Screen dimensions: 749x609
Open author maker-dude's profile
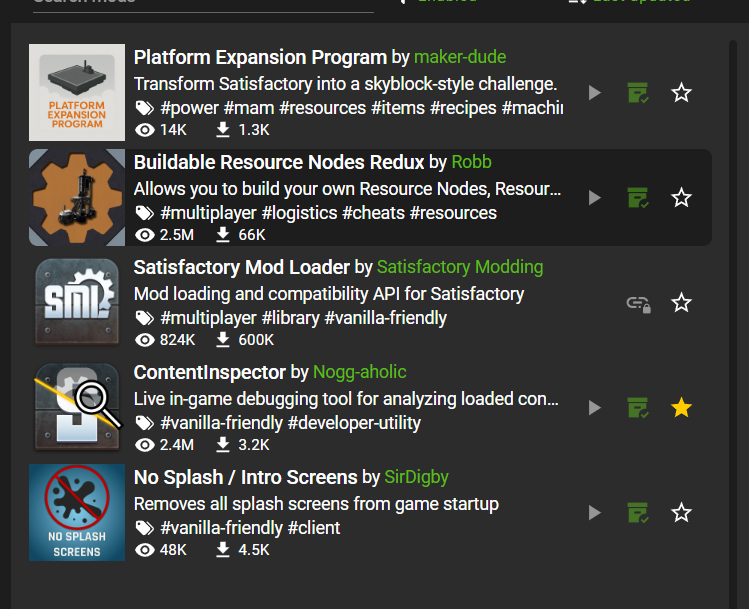tap(460, 57)
